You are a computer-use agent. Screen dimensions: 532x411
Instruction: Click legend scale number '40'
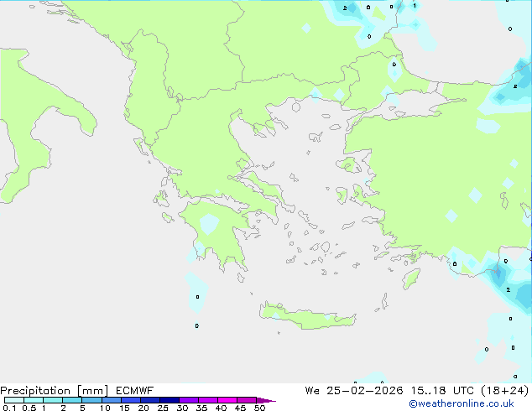tap(221, 408)
